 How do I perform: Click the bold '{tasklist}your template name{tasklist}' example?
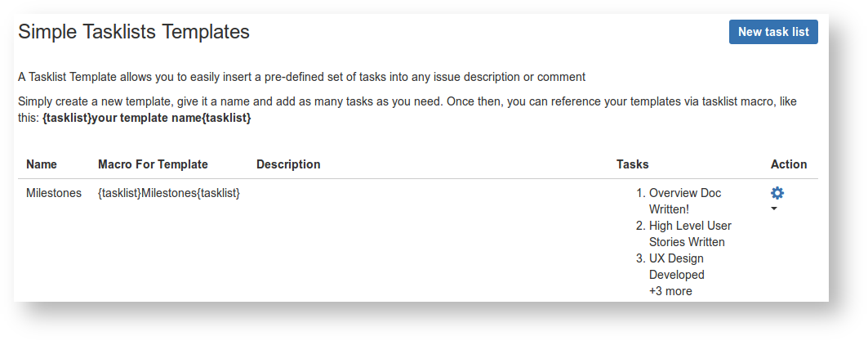coord(147,118)
